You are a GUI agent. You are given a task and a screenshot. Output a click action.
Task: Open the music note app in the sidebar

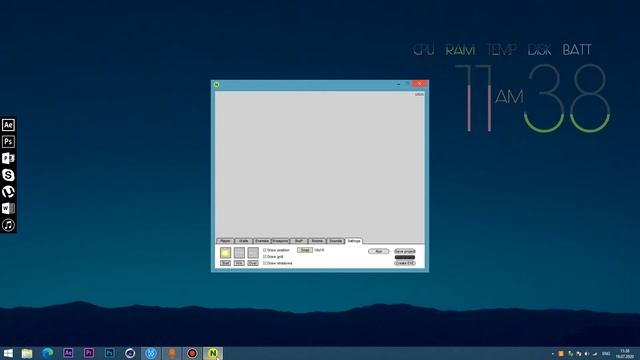(8, 225)
